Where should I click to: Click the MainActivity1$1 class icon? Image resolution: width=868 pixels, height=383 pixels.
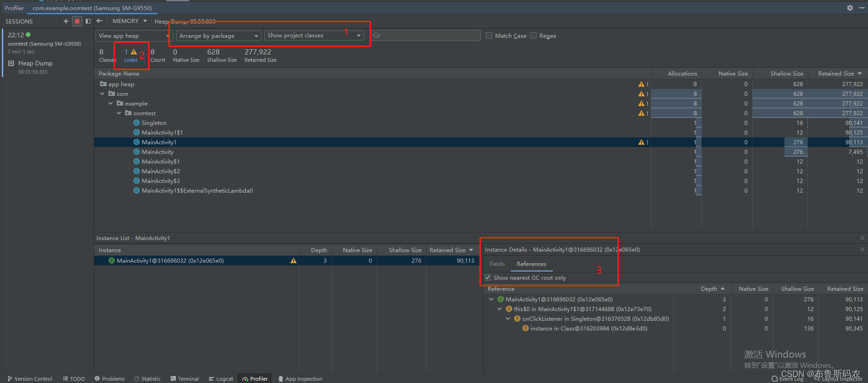(x=137, y=133)
